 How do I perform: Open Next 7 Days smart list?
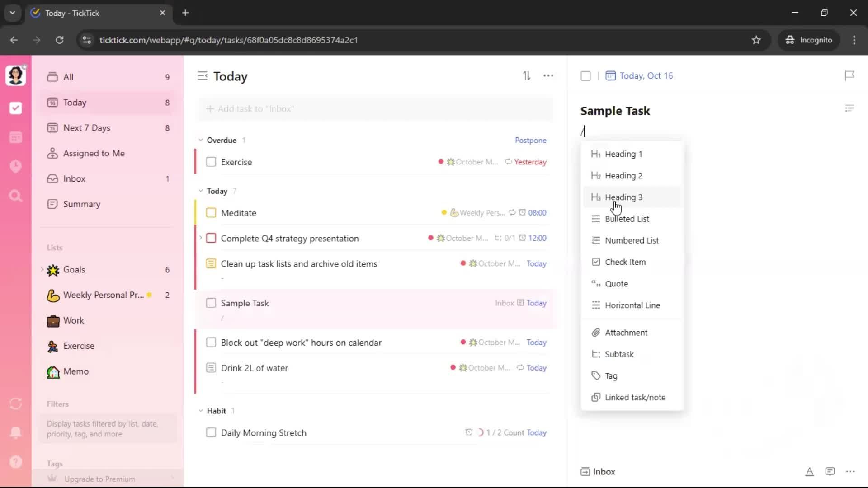point(87,128)
